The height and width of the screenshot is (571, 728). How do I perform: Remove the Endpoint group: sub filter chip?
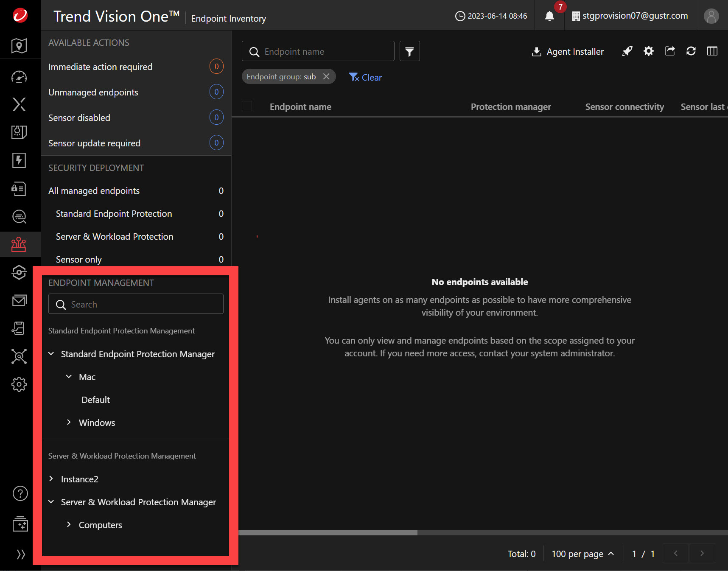point(326,76)
